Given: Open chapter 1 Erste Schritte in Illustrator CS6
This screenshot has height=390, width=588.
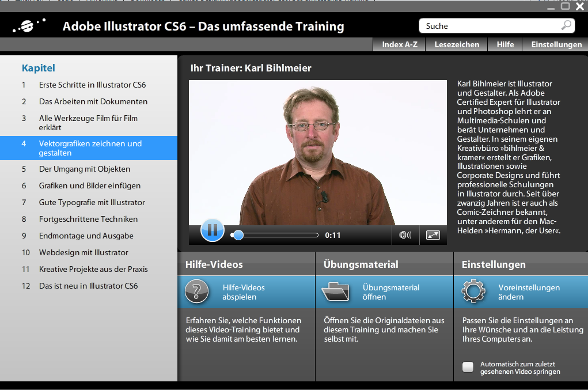Looking at the screenshot, I should (x=89, y=85).
